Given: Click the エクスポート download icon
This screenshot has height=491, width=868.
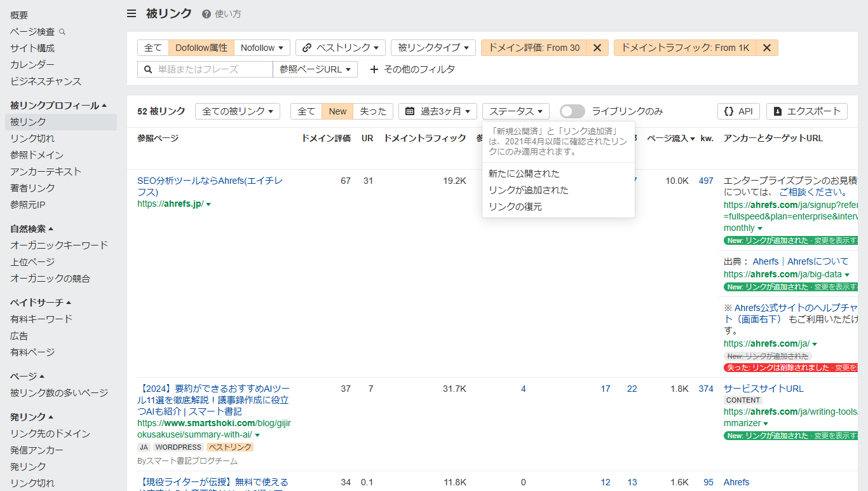Looking at the screenshot, I should coord(780,111).
